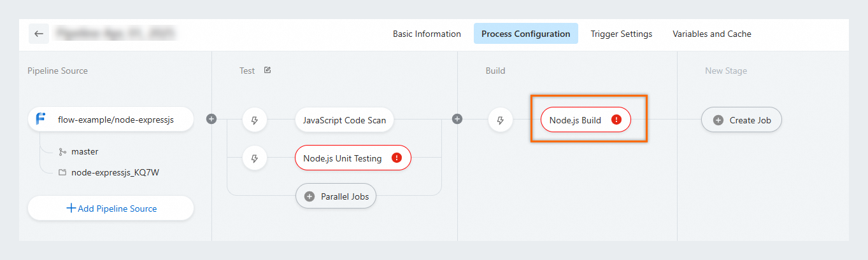Click the plus icon between source and Test

click(x=211, y=119)
